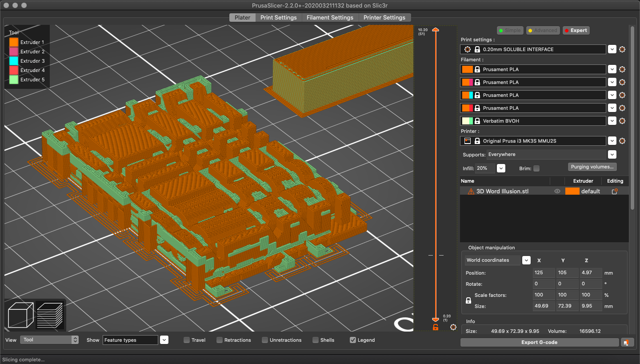The image size is (640, 364).
Task: Enable the Travel checkbox
Action: click(x=187, y=340)
